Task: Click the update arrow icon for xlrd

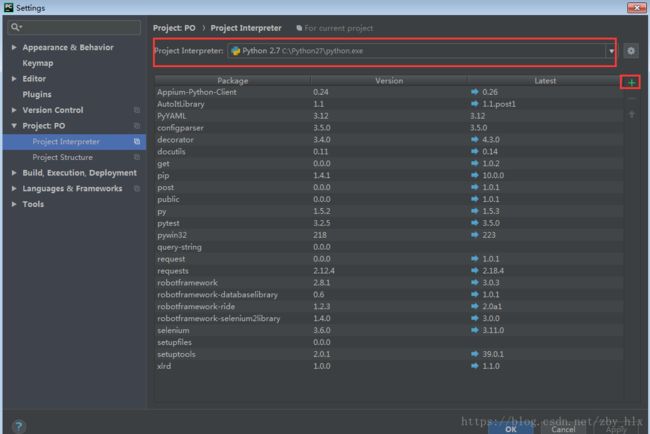Action: (x=475, y=366)
